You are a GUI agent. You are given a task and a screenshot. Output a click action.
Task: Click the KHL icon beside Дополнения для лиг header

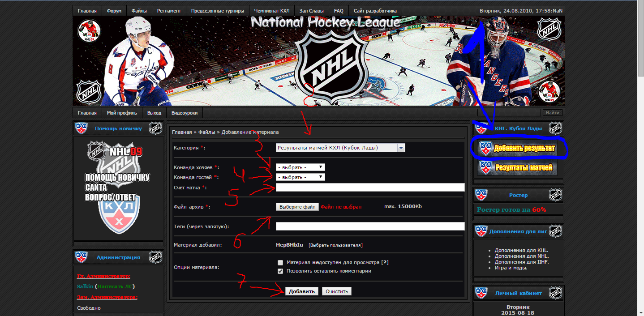481,231
